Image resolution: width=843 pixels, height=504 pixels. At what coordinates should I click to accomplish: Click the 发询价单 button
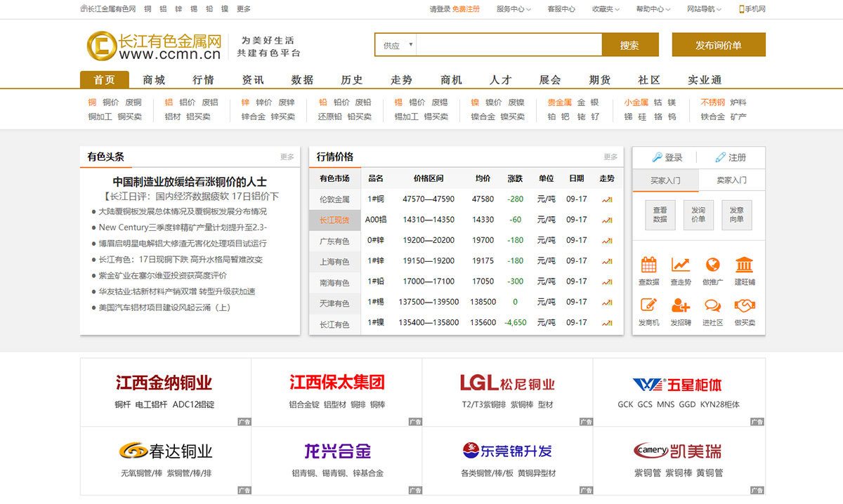point(698,215)
